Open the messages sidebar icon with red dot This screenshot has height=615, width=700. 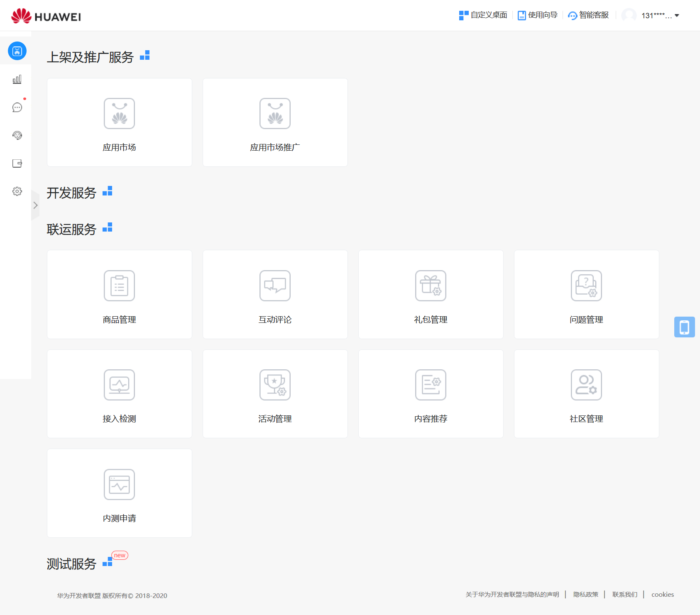[17, 107]
